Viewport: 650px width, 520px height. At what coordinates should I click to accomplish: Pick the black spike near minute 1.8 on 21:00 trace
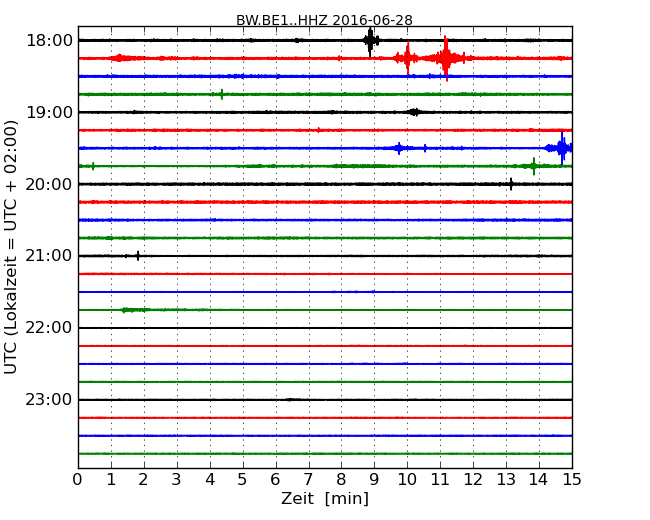coord(138,256)
